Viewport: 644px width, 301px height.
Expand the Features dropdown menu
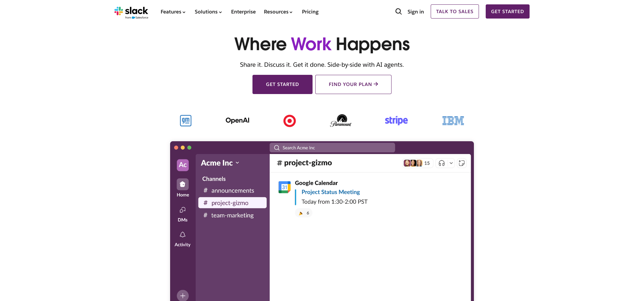pos(173,12)
